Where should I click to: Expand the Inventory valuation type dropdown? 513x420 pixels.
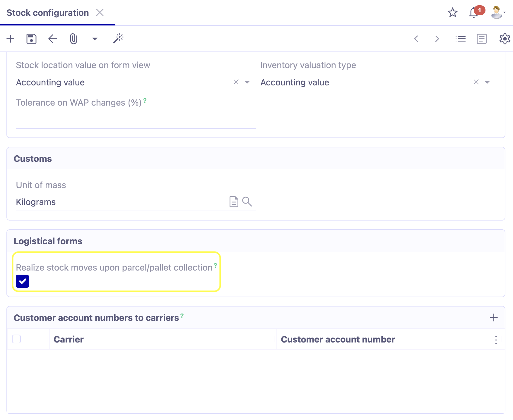487,82
